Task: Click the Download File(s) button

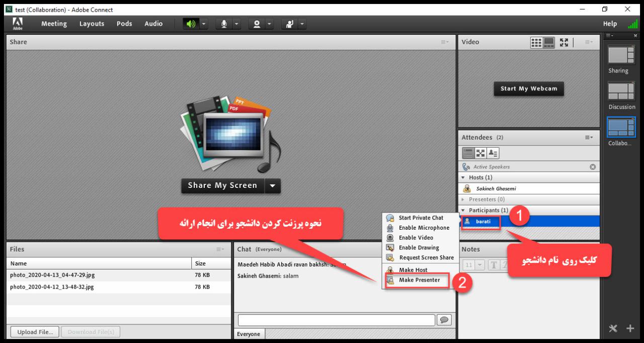Action: (91, 332)
